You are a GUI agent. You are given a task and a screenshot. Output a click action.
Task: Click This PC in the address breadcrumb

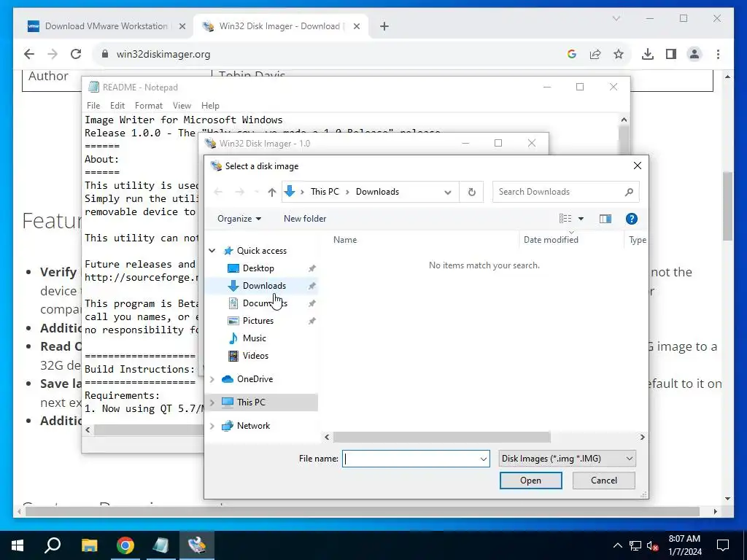click(x=325, y=192)
